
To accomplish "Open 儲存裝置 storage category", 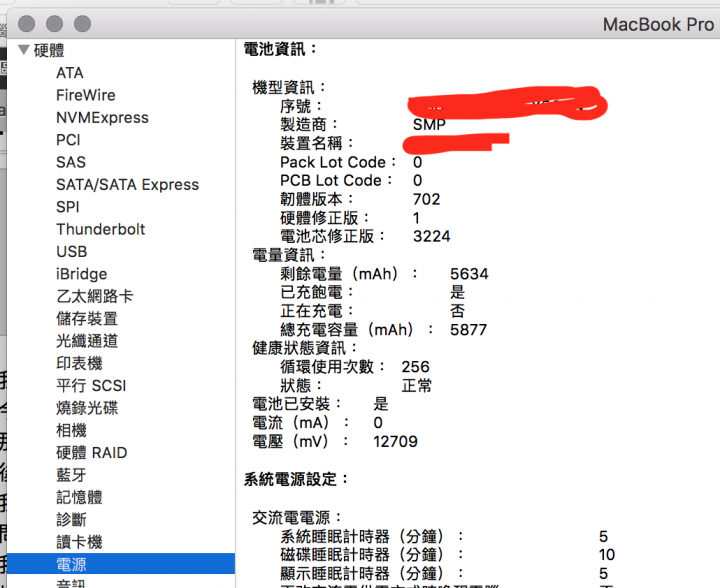I will [87, 319].
